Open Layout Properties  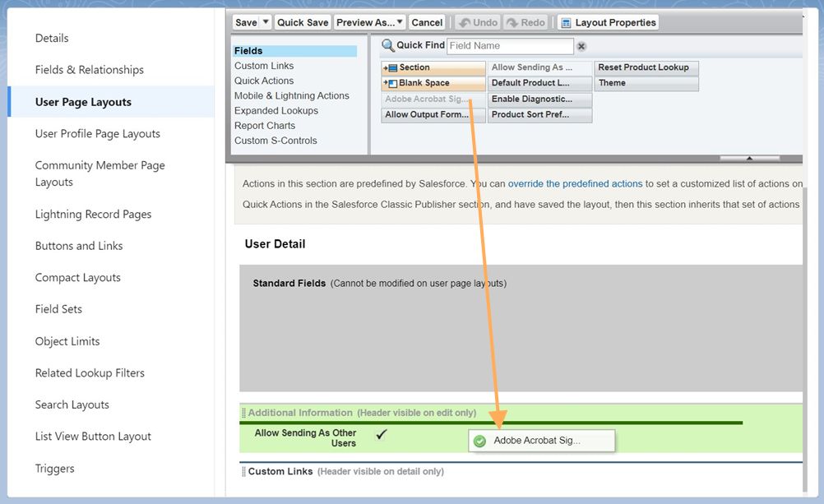point(608,22)
